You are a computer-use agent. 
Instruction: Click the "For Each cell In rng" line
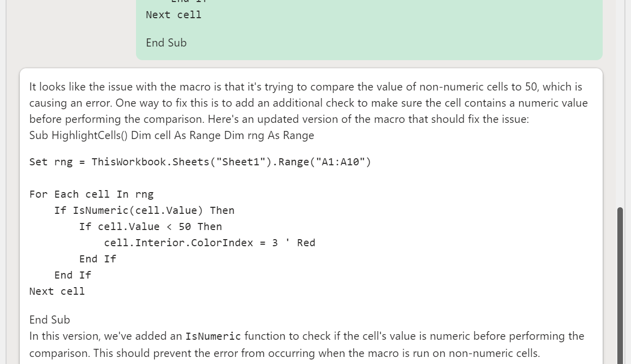pos(92,194)
